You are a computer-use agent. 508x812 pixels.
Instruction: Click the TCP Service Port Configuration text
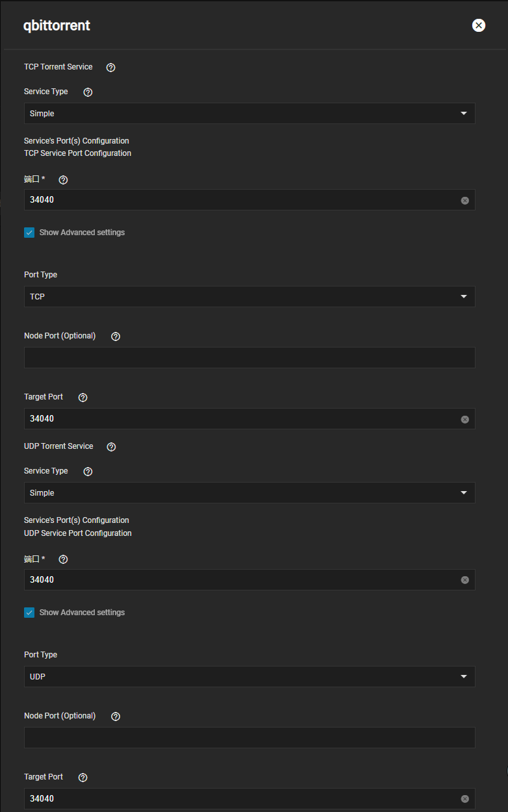click(77, 153)
